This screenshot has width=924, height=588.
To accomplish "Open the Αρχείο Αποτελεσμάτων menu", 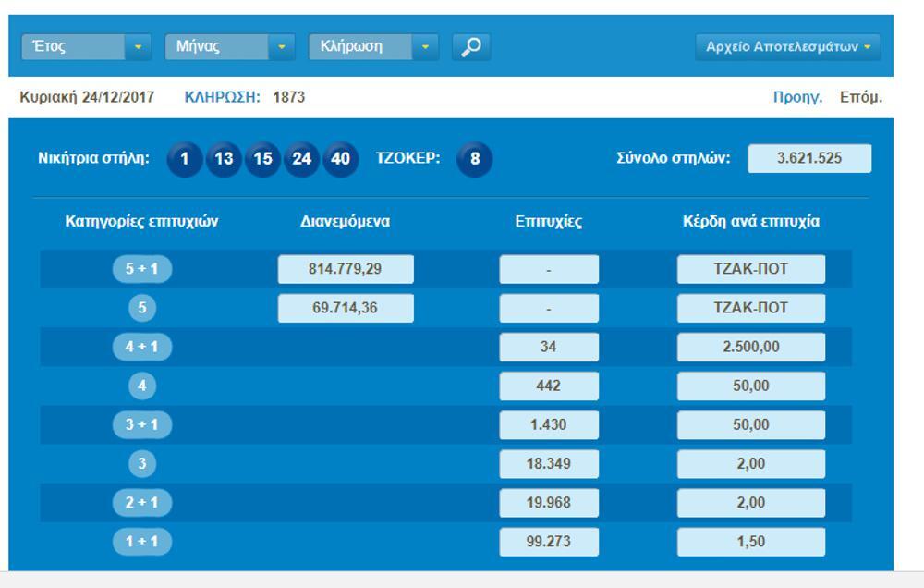I will [x=788, y=46].
